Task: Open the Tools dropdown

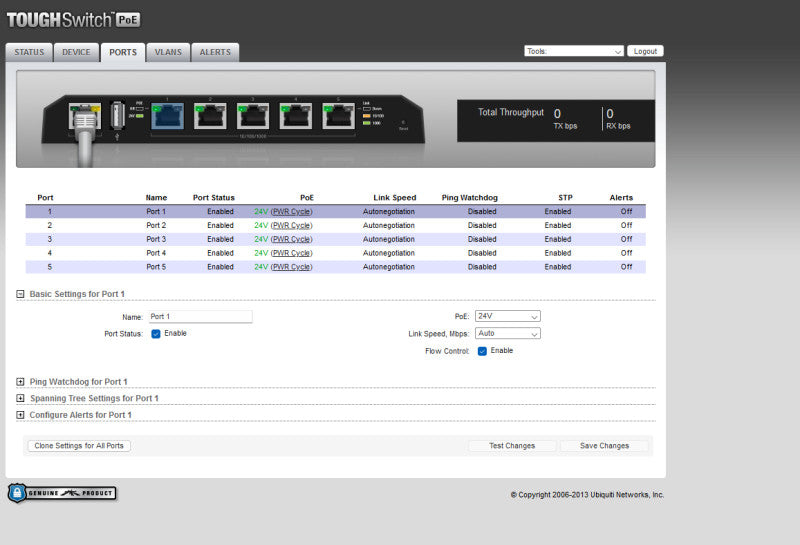Action: (573, 51)
